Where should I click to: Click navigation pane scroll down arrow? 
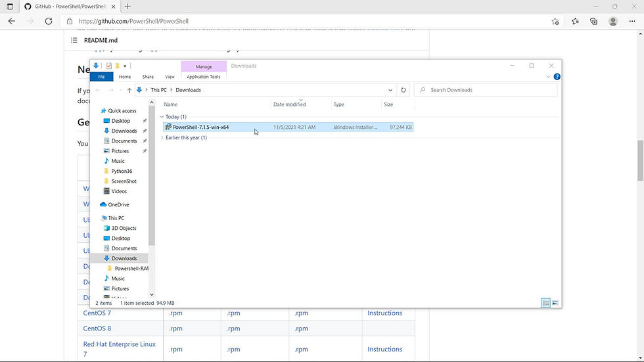[152, 294]
